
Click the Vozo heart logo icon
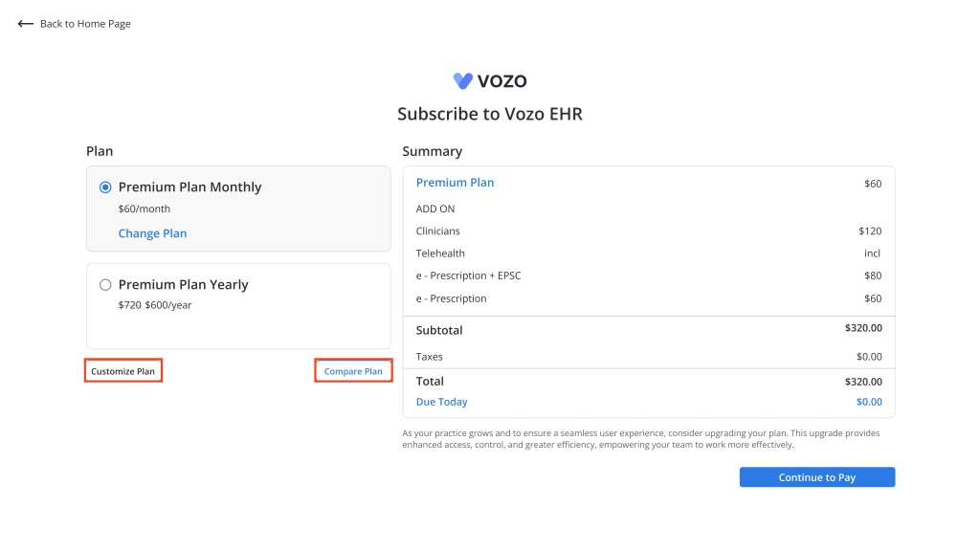coord(463,80)
